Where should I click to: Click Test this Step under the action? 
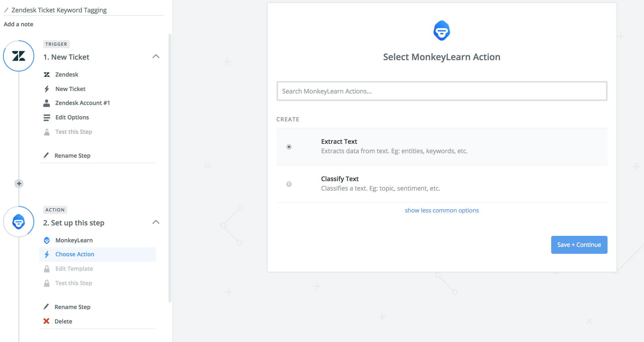(73, 283)
